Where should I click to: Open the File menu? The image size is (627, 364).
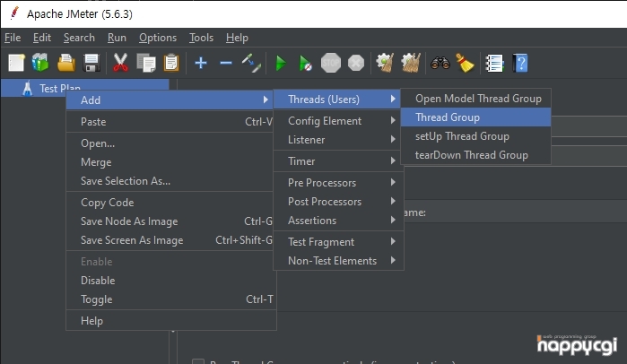tap(13, 38)
